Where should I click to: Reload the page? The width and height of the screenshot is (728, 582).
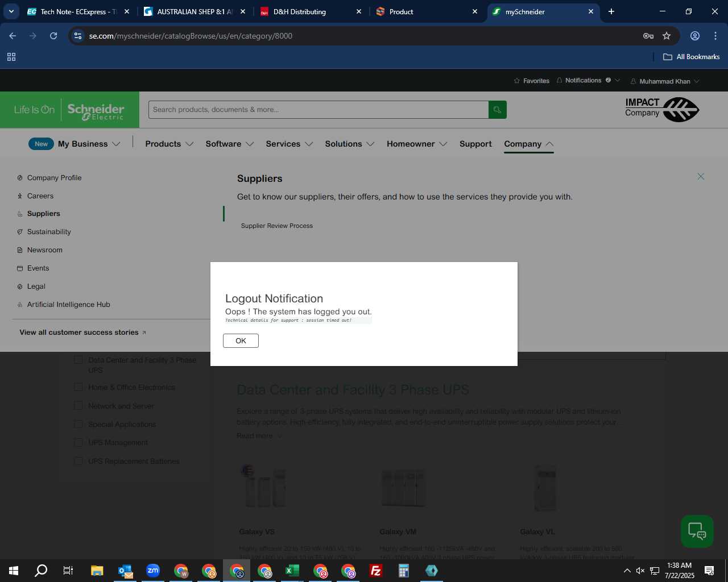[53, 36]
